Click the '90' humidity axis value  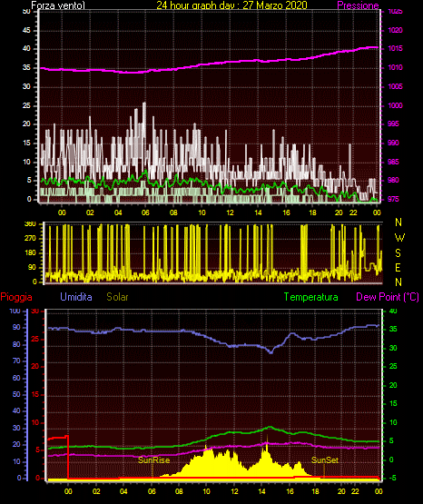pyautogui.click(x=16, y=327)
